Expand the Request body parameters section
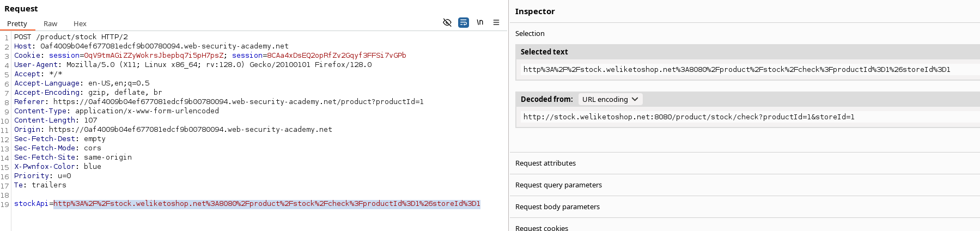 pos(557,206)
